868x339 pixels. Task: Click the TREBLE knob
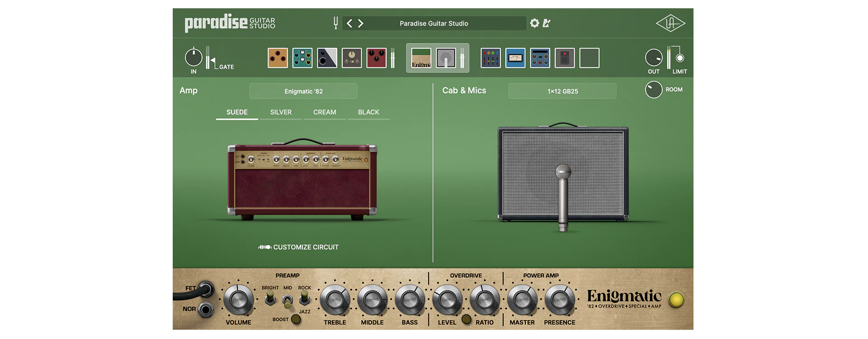click(x=335, y=300)
